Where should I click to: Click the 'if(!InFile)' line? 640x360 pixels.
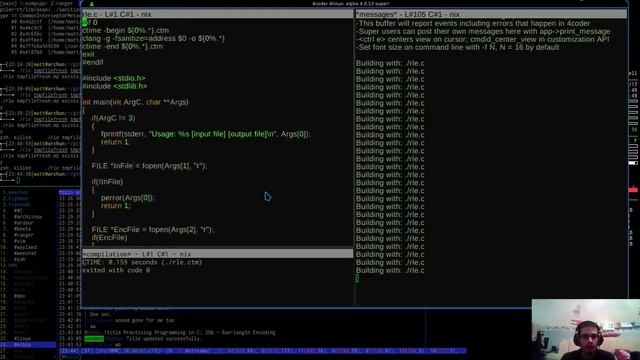coord(107,182)
